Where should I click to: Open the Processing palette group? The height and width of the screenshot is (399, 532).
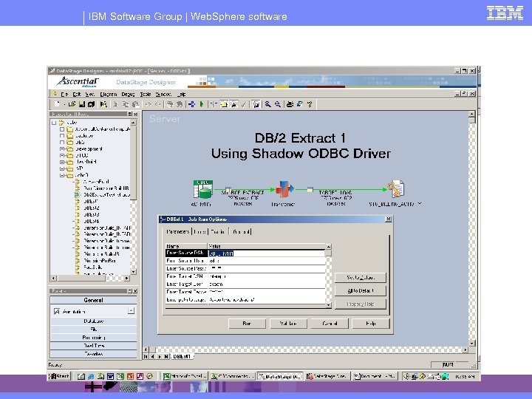93,338
